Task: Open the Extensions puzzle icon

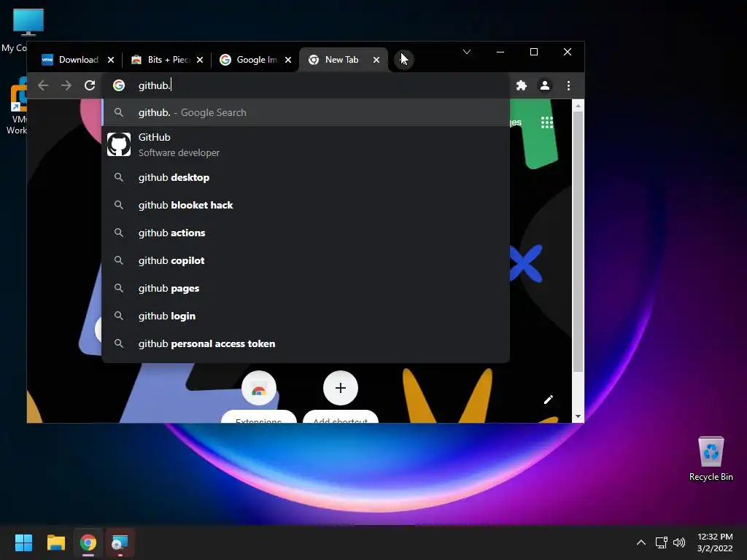Action: click(x=522, y=85)
